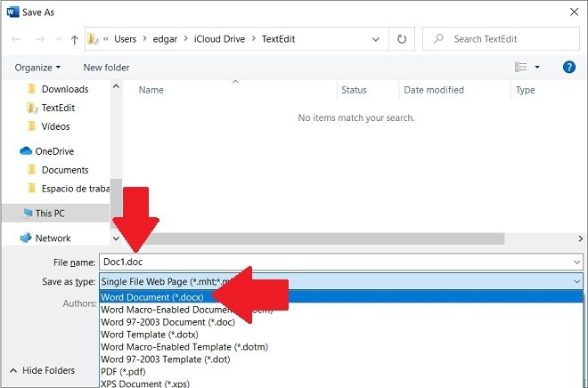Expand the File name dropdown arrow
The height and width of the screenshot is (388, 588).
coord(577,263)
